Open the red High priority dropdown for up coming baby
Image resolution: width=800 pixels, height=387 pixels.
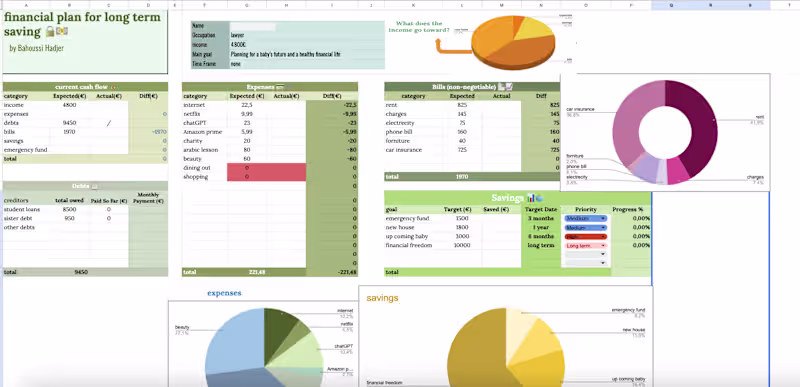coord(586,237)
